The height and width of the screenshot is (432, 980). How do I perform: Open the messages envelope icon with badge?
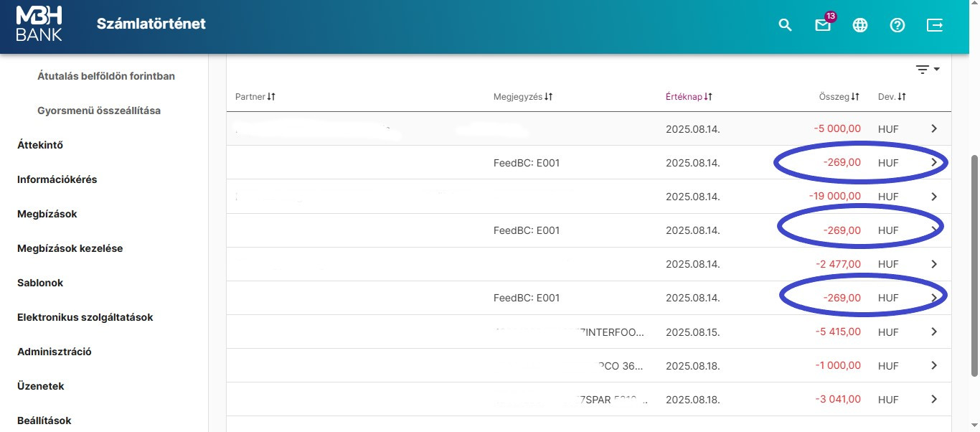pyautogui.click(x=823, y=25)
